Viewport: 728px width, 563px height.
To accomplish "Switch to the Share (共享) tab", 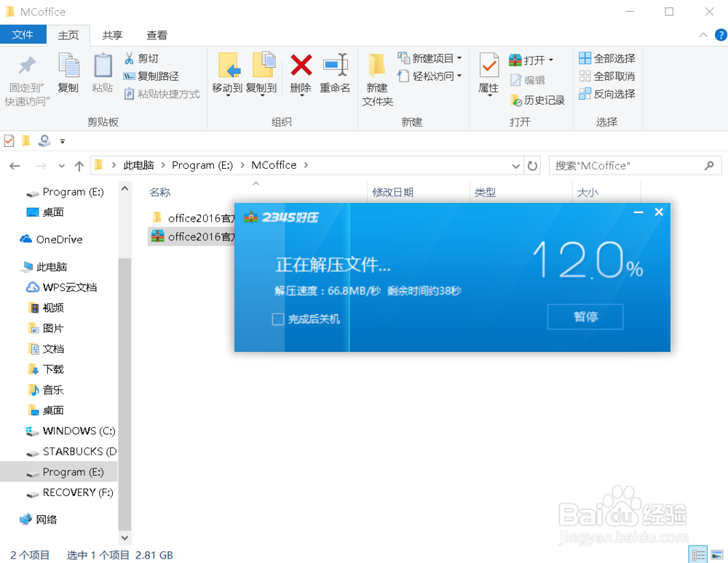I will (x=112, y=35).
